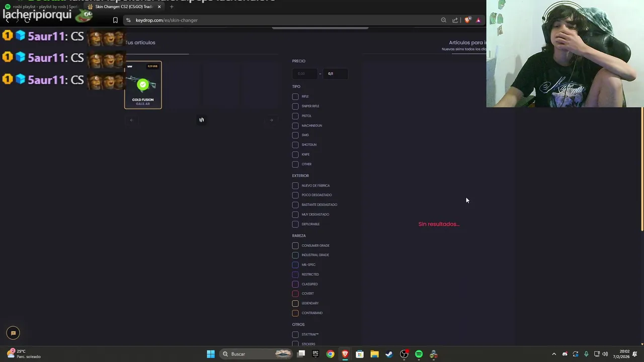Viewport: 644px width, 362px height.
Task: Check the Sniper Rifle filter
Action: [x=295, y=106]
